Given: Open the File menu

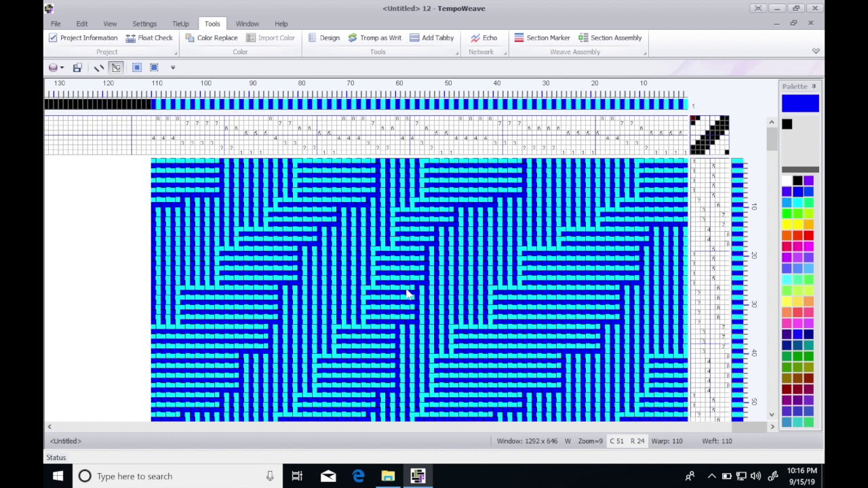Looking at the screenshot, I should click(56, 24).
